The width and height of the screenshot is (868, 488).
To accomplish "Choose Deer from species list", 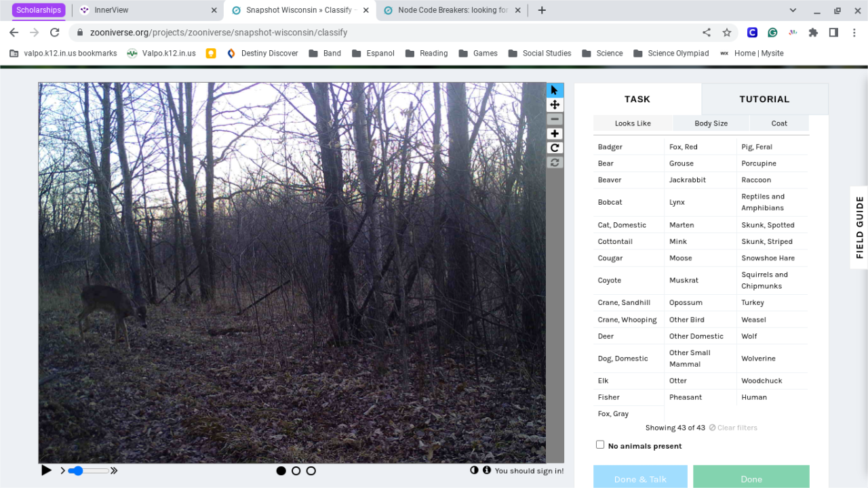I will point(629,336).
